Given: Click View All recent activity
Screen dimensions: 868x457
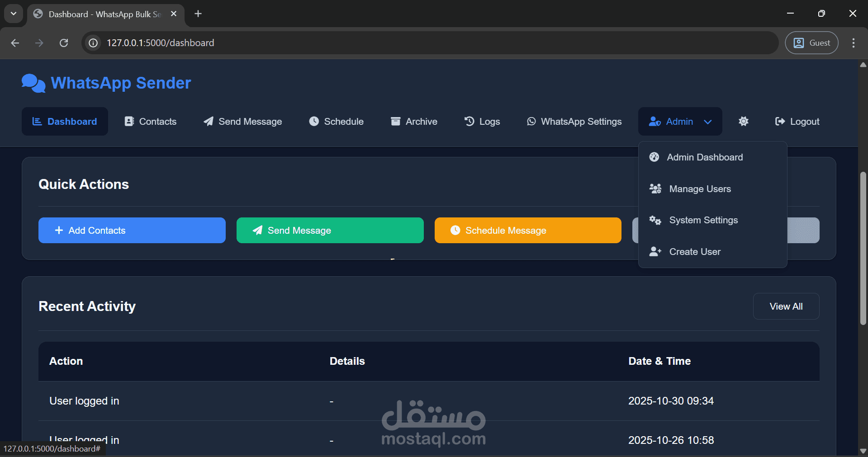Looking at the screenshot, I should point(786,306).
